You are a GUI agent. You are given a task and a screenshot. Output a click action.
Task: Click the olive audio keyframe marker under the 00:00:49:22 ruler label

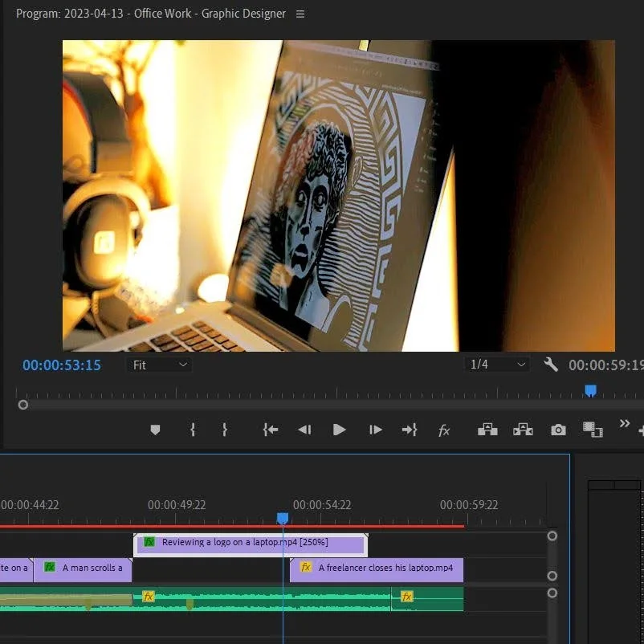(x=190, y=604)
